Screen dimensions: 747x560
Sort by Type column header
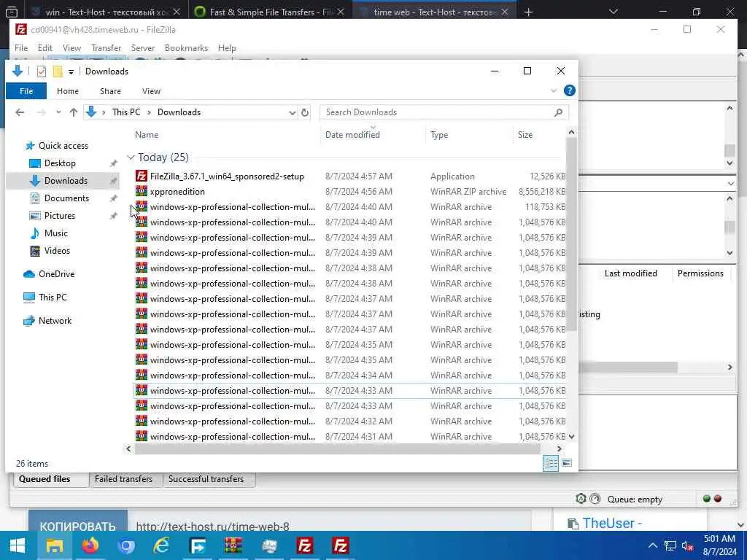(x=469, y=135)
